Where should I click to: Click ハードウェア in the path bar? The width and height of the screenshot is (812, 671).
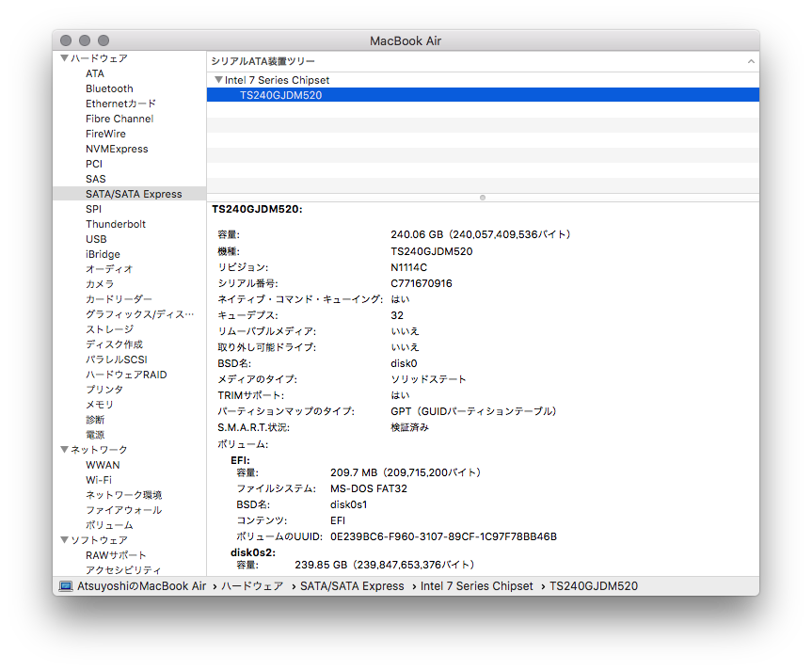(252, 586)
